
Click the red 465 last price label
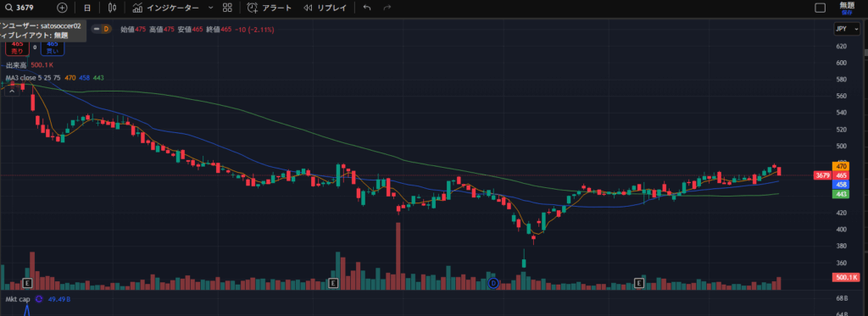tap(842, 175)
